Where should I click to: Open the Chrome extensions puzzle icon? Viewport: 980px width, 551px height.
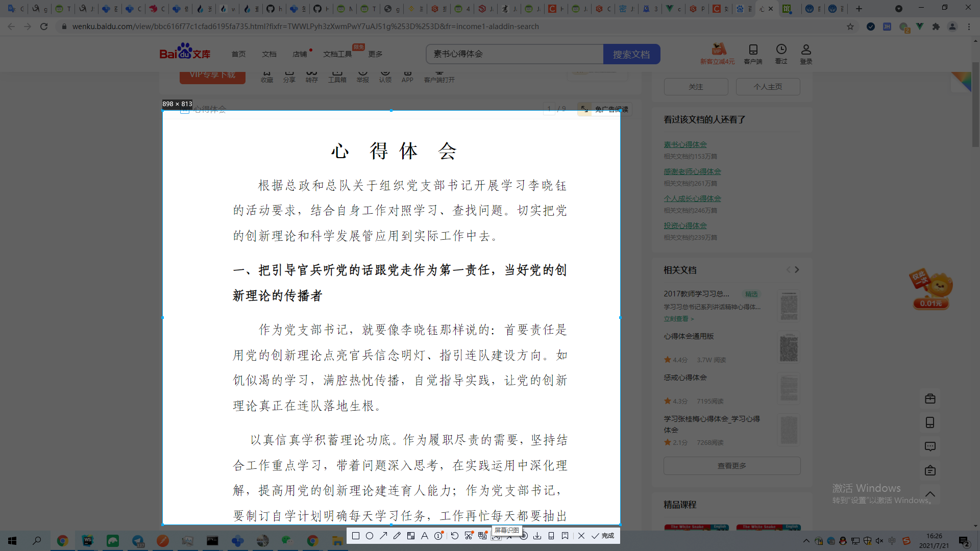coord(936,27)
